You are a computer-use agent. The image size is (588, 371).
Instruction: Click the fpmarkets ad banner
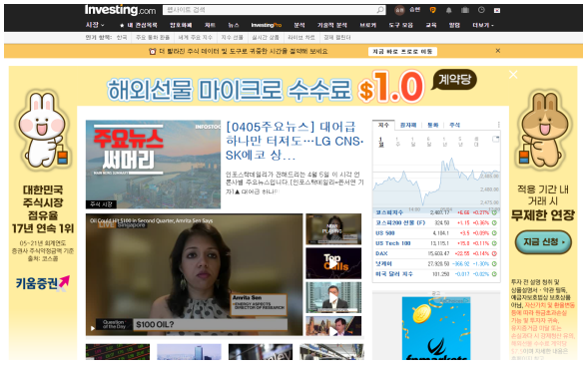point(436,328)
